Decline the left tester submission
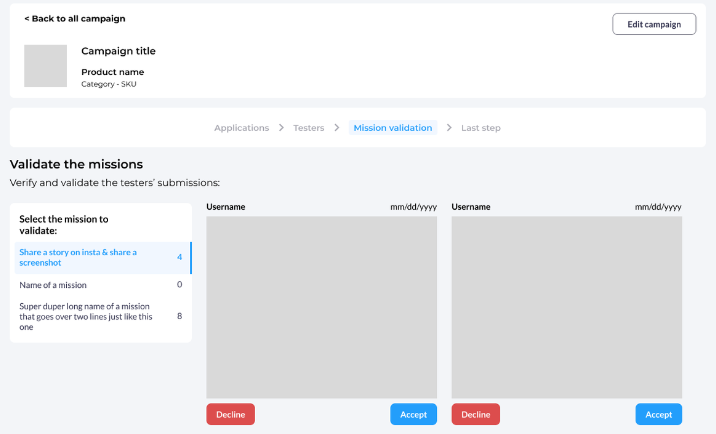The height and width of the screenshot is (434, 716). tap(230, 414)
